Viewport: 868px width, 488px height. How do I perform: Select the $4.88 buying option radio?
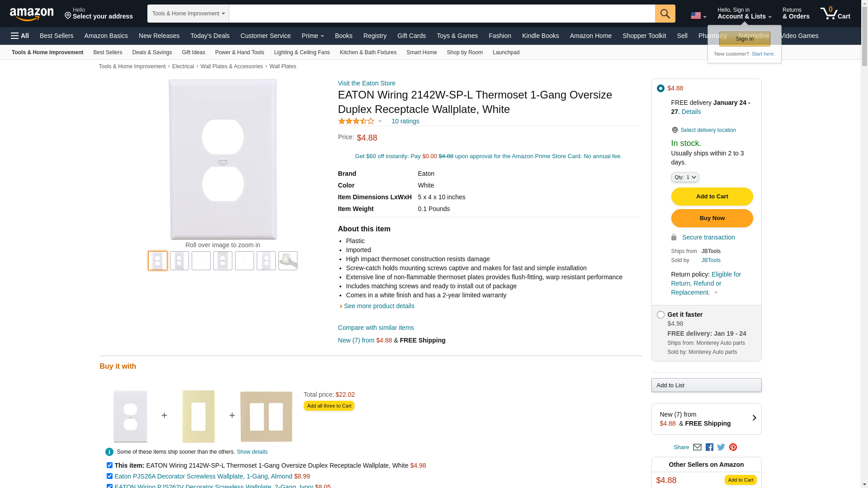(660, 89)
